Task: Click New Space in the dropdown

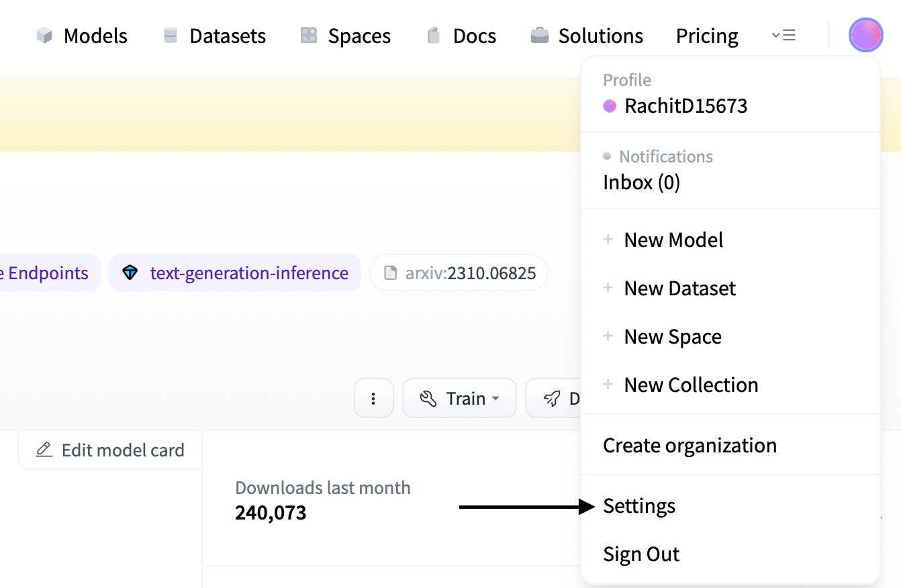Action: click(673, 337)
